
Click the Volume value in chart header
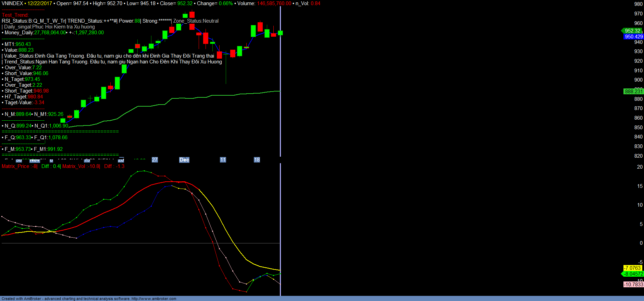pyautogui.click(x=274, y=3)
